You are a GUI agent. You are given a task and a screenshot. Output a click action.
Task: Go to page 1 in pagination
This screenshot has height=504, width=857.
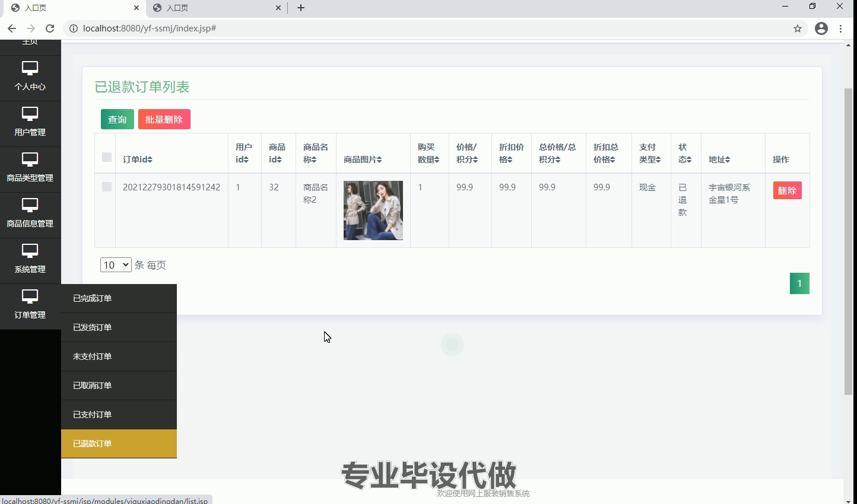pyautogui.click(x=799, y=283)
